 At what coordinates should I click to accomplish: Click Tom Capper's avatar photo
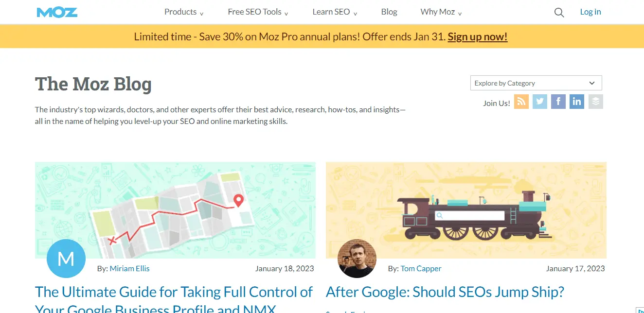point(357,258)
